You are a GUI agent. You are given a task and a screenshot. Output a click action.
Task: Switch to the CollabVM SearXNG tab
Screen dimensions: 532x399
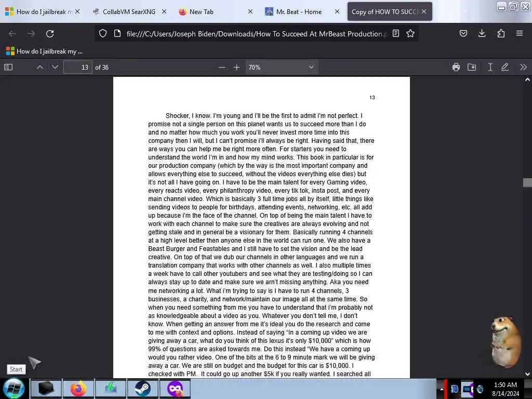129,12
